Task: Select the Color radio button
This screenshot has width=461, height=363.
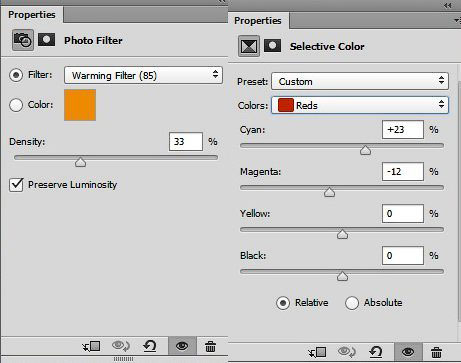Action: point(16,105)
